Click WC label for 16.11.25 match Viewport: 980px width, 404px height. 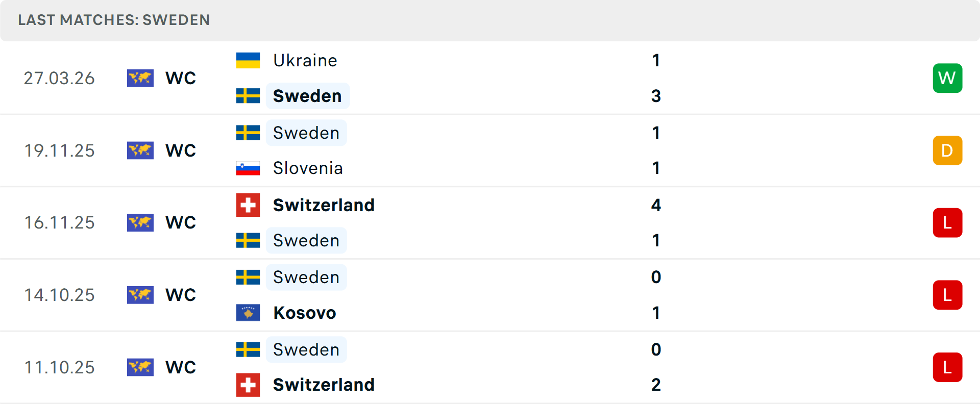point(181,223)
